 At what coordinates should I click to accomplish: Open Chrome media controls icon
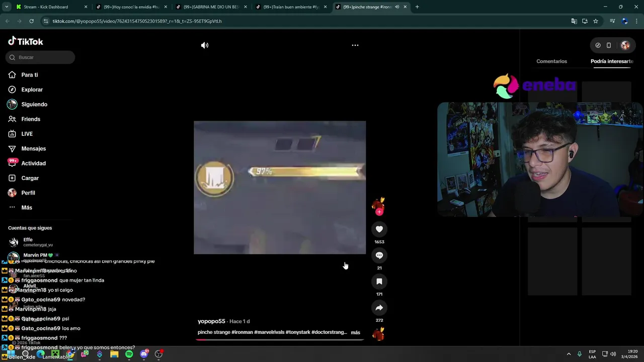[x=612, y=21]
